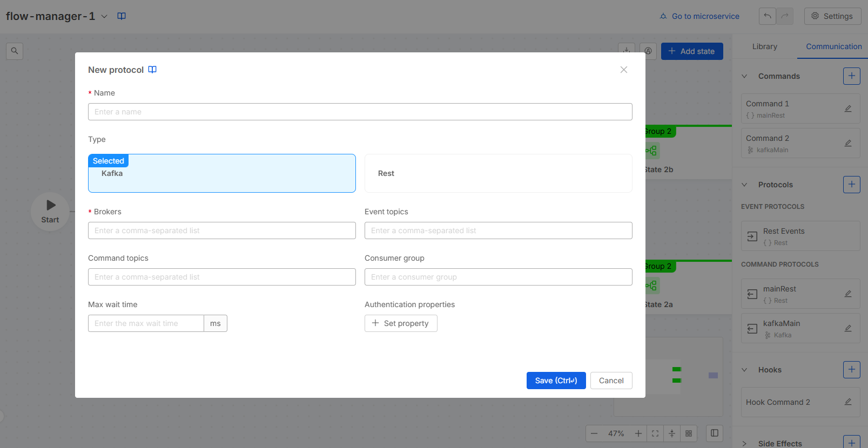Open the New protocol documentation book icon
Screen dimensions: 868x448
click(x=152, y=70)
